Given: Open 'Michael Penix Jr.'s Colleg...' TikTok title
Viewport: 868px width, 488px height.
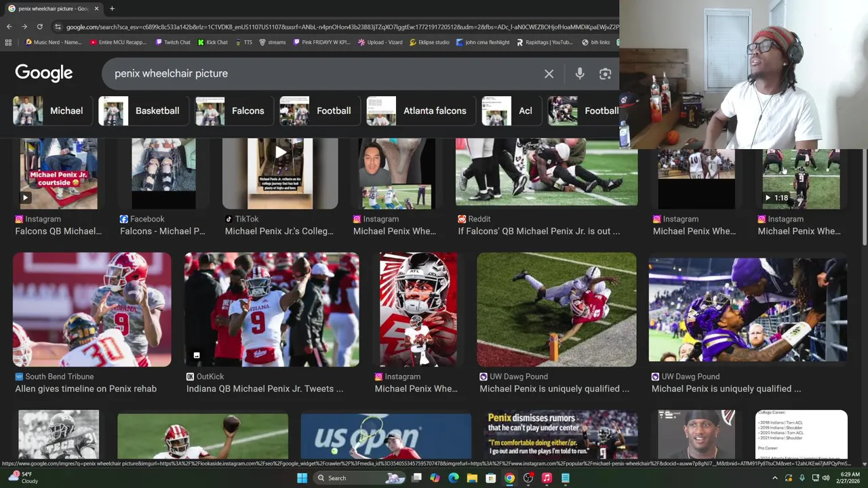Looking at the screenshot, I should (x=279, y=231).
